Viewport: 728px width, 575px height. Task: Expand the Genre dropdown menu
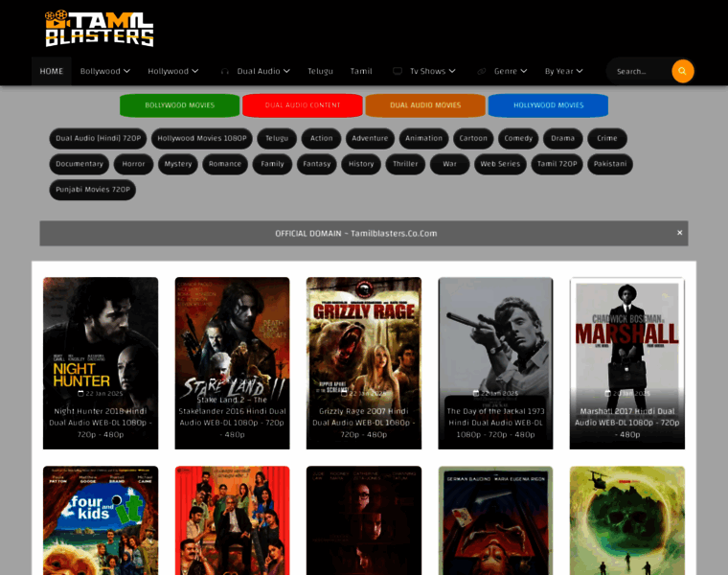[511, 71]
